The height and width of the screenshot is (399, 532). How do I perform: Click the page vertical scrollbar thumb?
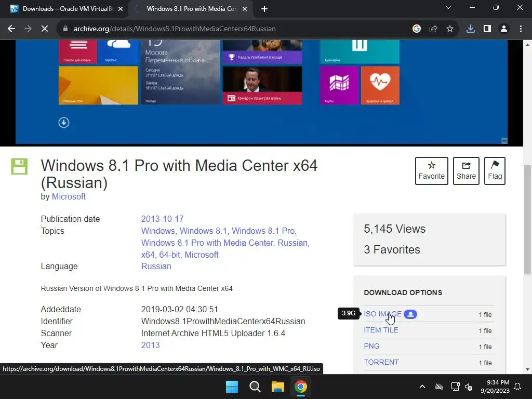[x=528, y=220]
